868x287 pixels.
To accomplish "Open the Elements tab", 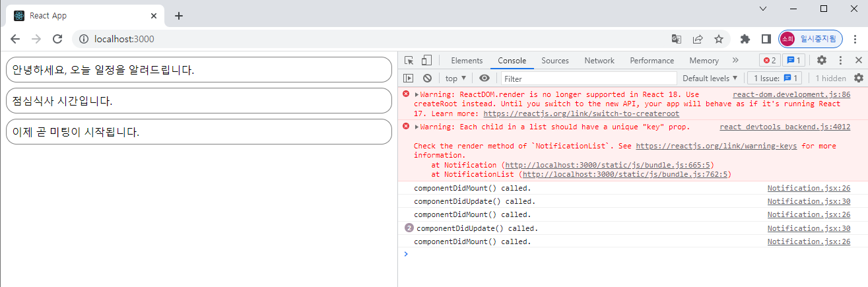I will coord(467,60).
